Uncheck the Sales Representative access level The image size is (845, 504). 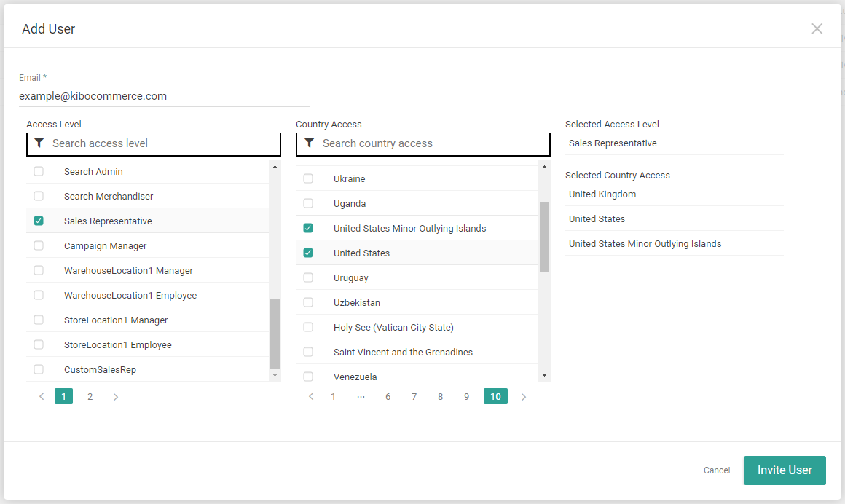[38, 220]
